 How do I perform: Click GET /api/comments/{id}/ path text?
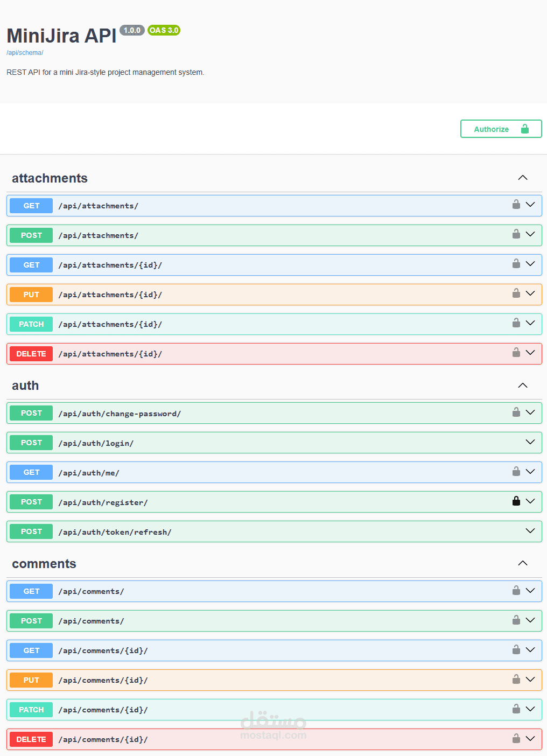(103, 650)
